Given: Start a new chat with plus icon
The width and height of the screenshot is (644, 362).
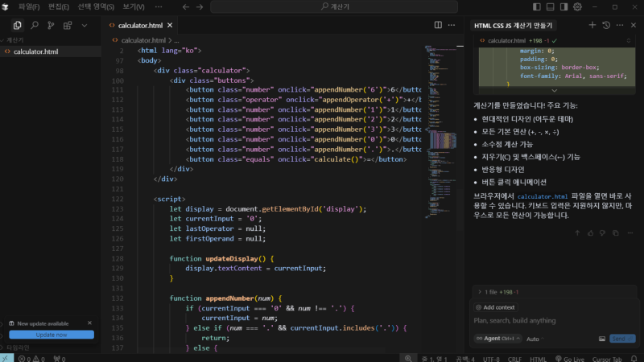Looking at the screenshot, I should coord(592,26).
